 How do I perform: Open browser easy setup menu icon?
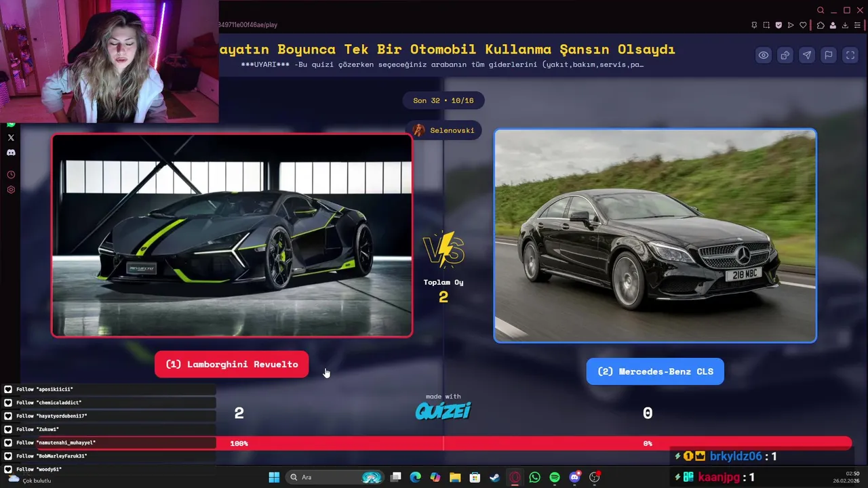click(x=857, y=25)
